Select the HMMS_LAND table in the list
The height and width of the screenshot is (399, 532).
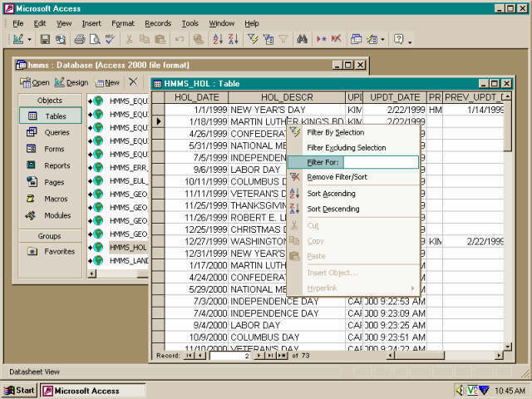click(x=127, y=261)
